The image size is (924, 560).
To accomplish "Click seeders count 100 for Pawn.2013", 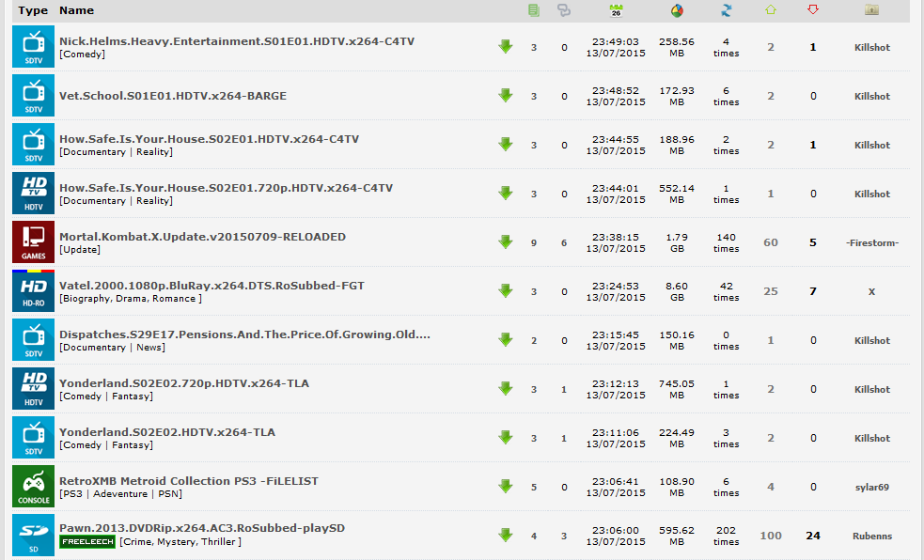I will click(x=771, y=536).
